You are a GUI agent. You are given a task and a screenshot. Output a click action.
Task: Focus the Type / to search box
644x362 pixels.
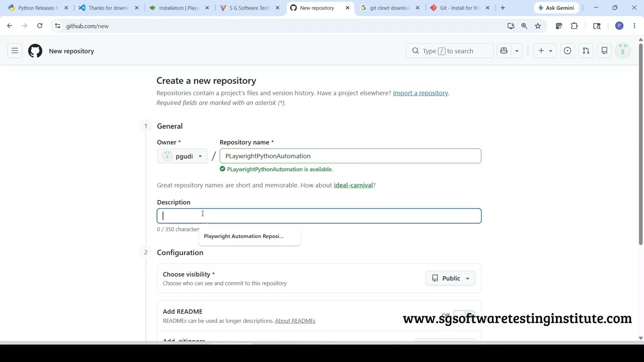(x=449, y=51)
